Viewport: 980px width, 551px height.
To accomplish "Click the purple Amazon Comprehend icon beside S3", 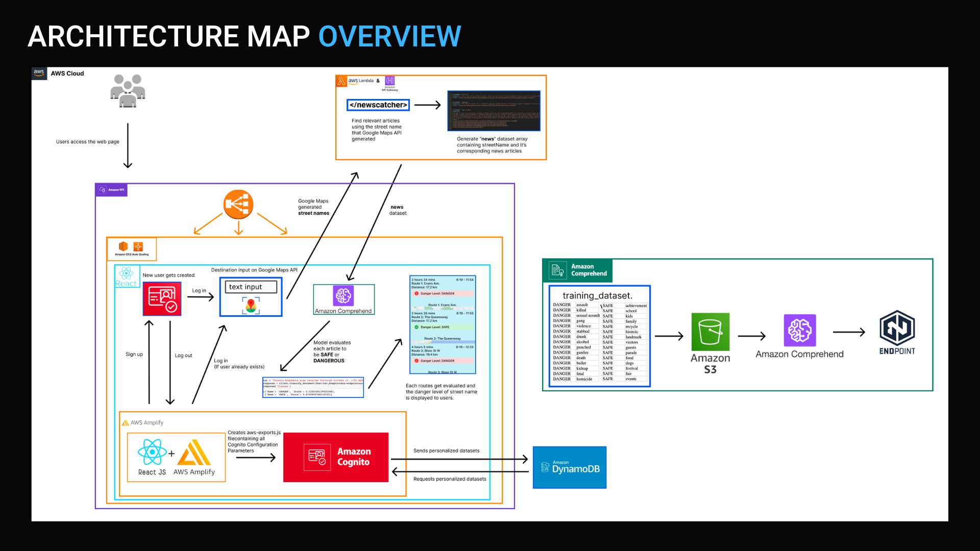I will point(799,331).
